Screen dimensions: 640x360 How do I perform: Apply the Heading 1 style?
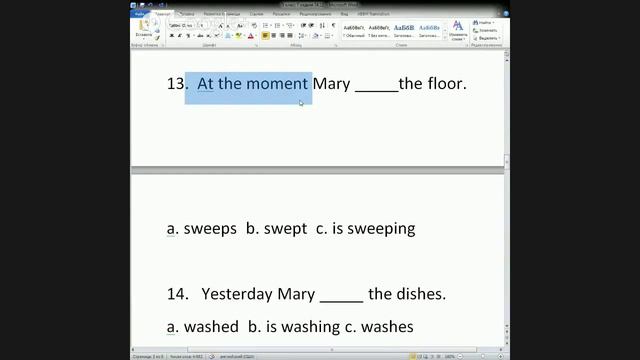[404, 31]
